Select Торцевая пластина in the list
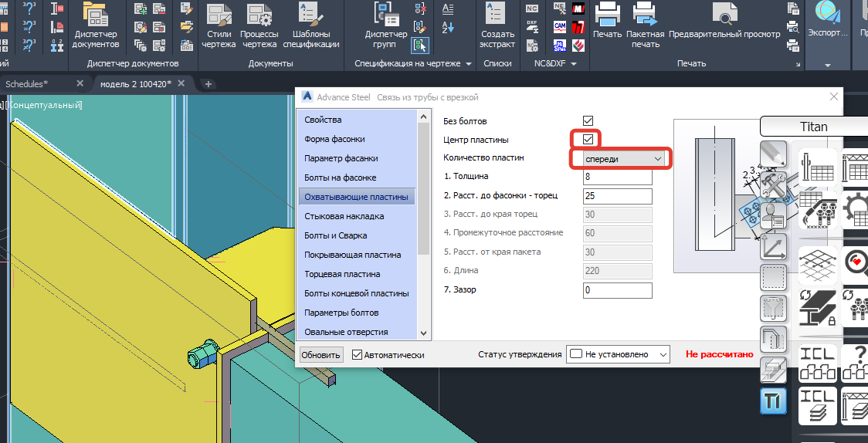Viewport: 868px width, 443px height. pyautogui.click(x=341, y=274)
